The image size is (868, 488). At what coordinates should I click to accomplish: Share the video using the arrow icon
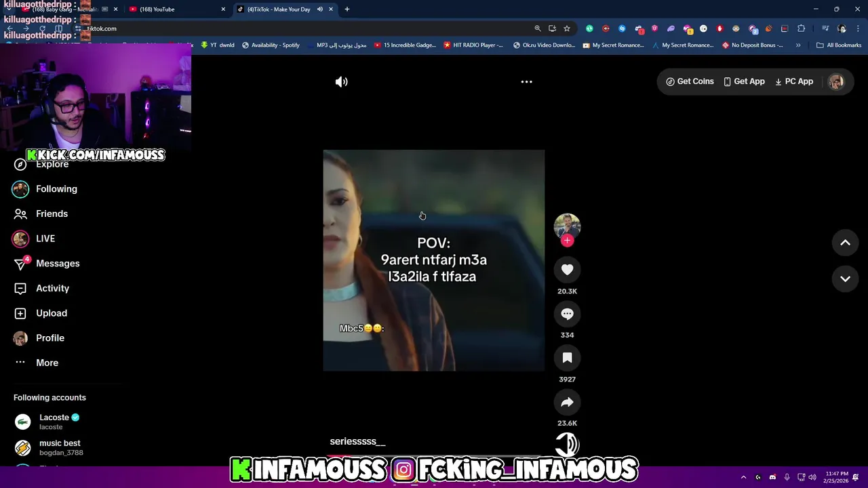click(x=567, y=402)
